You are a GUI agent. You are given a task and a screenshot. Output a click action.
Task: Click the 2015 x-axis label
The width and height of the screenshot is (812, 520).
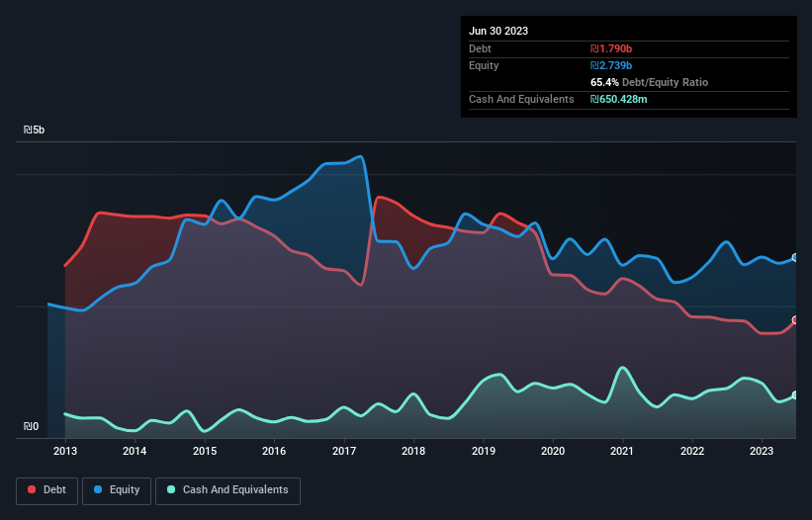(x=205, y=451)
